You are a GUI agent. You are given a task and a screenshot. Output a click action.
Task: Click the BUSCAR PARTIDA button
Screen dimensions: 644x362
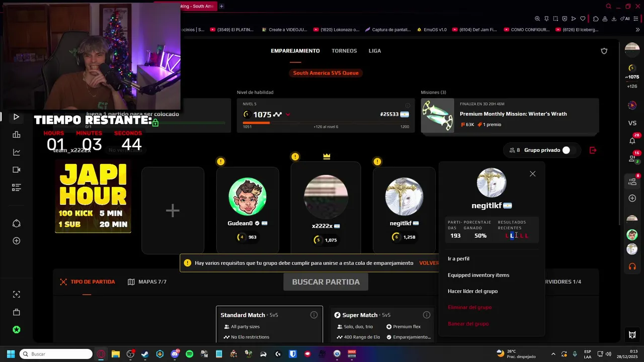(326, 282)
